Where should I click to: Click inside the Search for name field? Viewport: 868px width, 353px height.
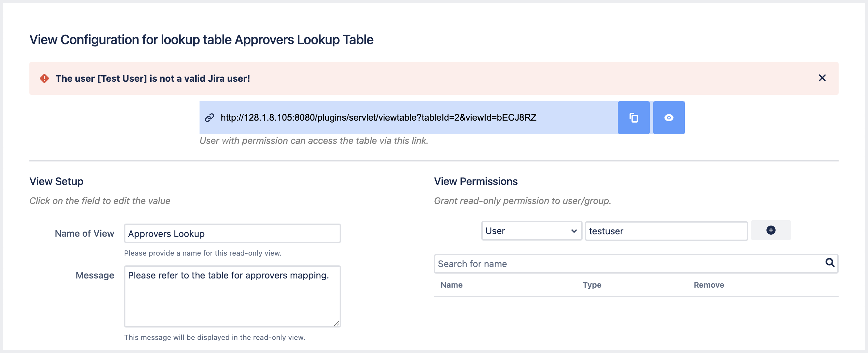[x=606, y=263]
